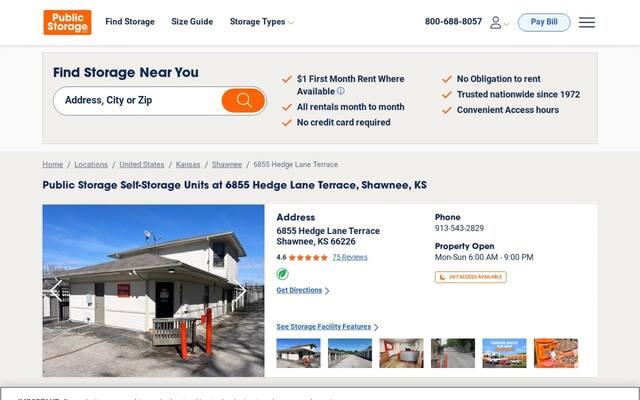Expand the Storage Types dropdown
The height and width of the screenshot is (400, 640).
pos(261,22)
